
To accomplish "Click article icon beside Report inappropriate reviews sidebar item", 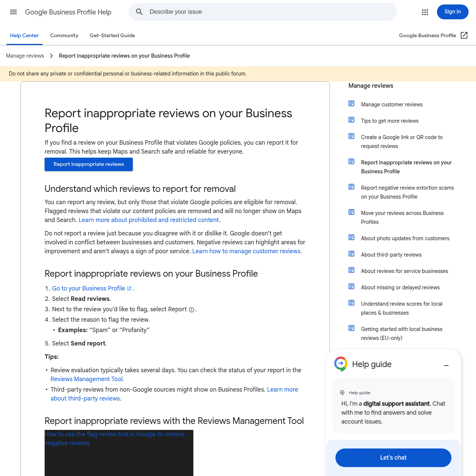I will click(x=351, y=161).
